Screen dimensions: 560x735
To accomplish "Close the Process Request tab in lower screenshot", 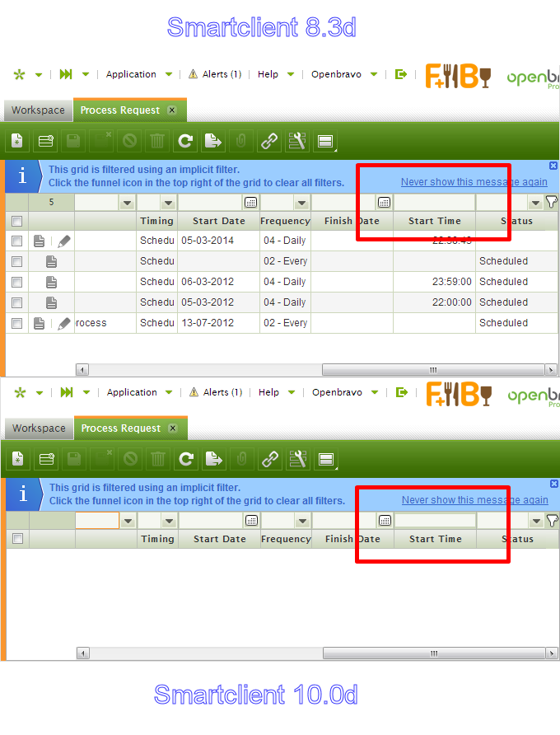I will click(172, 428).
